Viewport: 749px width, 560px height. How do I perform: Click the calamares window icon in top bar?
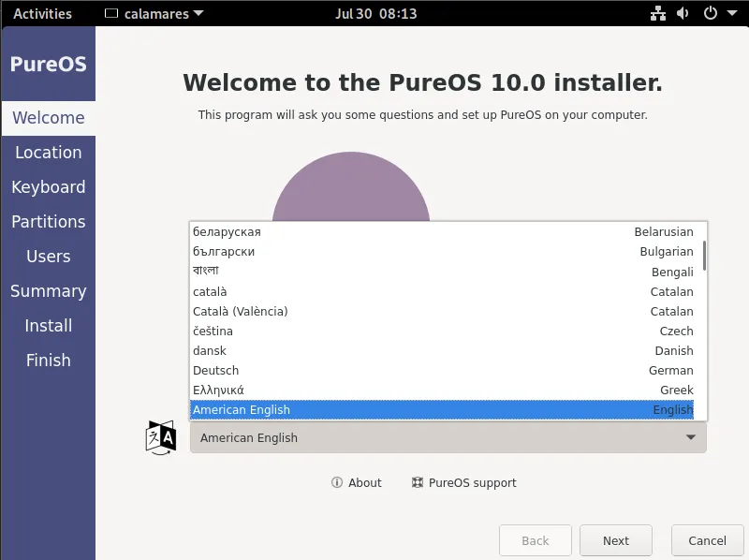(x=111, y=14)
